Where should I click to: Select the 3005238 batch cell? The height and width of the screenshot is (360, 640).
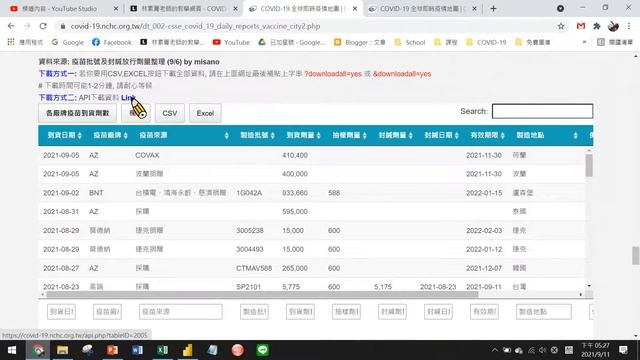tap(250, 231)
